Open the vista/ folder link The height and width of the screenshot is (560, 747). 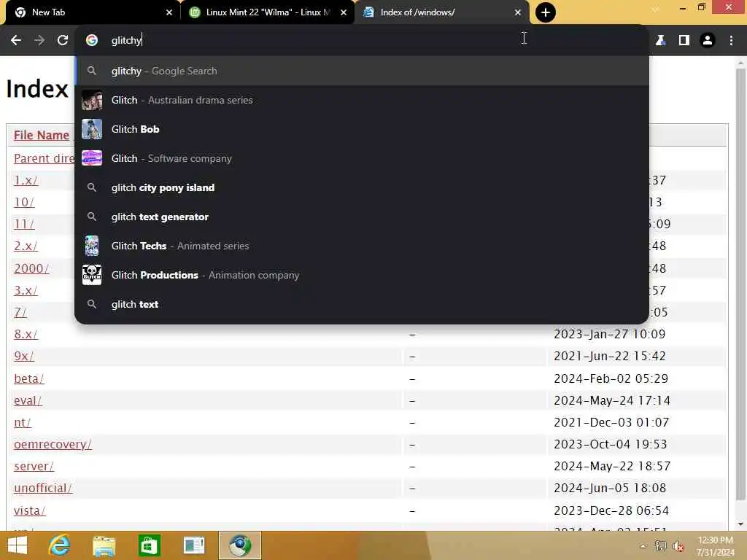pos(29,511)
